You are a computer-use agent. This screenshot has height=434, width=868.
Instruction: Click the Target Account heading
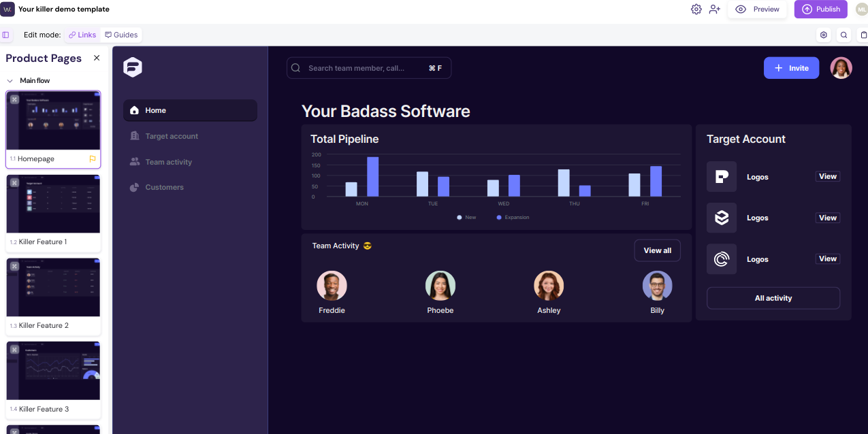[746, 139]
